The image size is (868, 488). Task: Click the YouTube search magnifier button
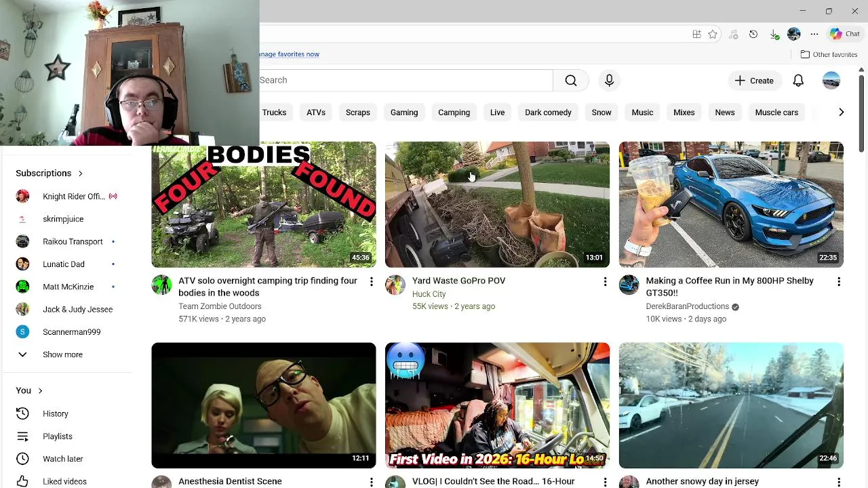point(571,80)
